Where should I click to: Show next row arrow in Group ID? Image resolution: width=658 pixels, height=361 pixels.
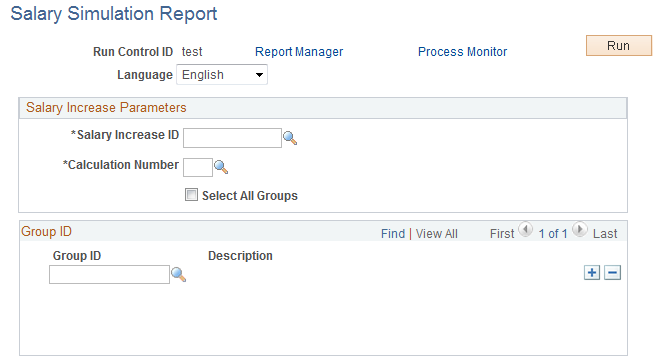pyautogui.click(x=580, y=230)
